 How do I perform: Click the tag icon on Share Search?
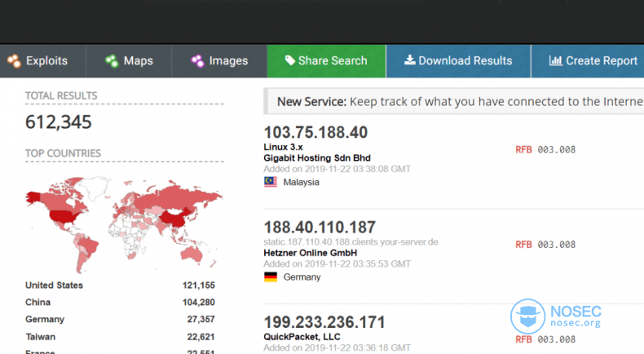click(290, 60)
